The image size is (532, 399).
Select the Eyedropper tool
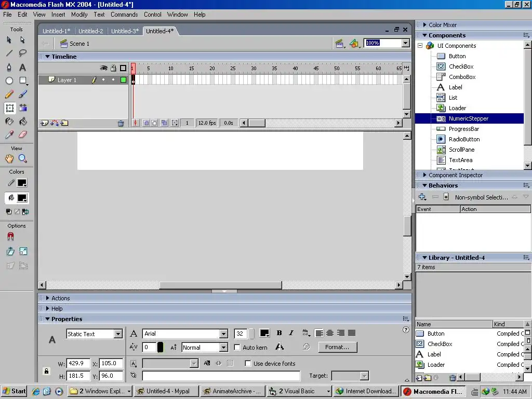9,135
